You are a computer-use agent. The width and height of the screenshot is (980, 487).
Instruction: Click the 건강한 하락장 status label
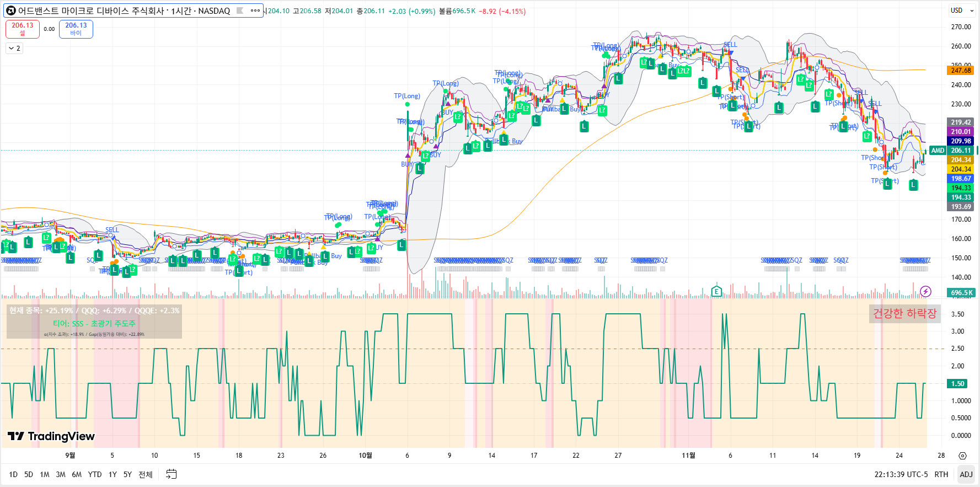[x=904, y=314]
